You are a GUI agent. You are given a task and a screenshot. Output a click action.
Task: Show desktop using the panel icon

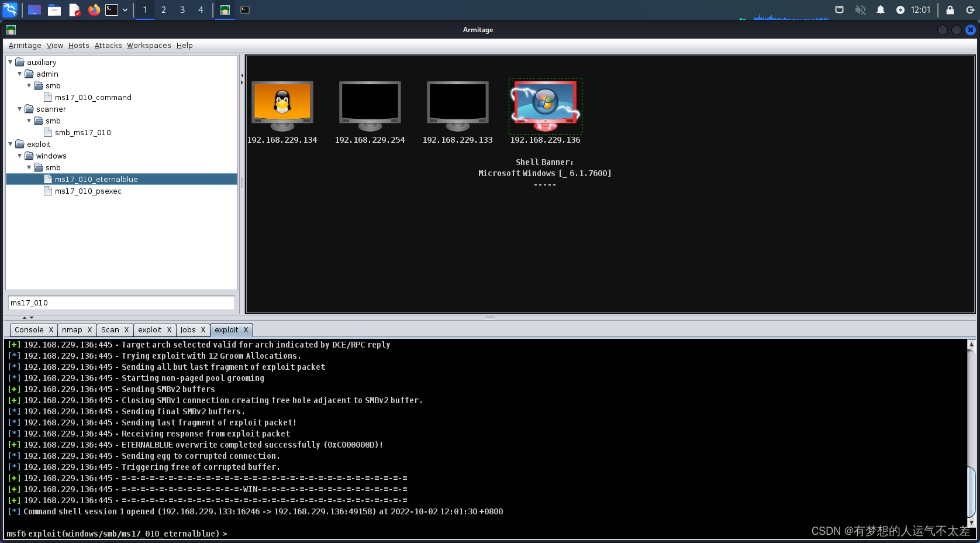coord(34,10)
